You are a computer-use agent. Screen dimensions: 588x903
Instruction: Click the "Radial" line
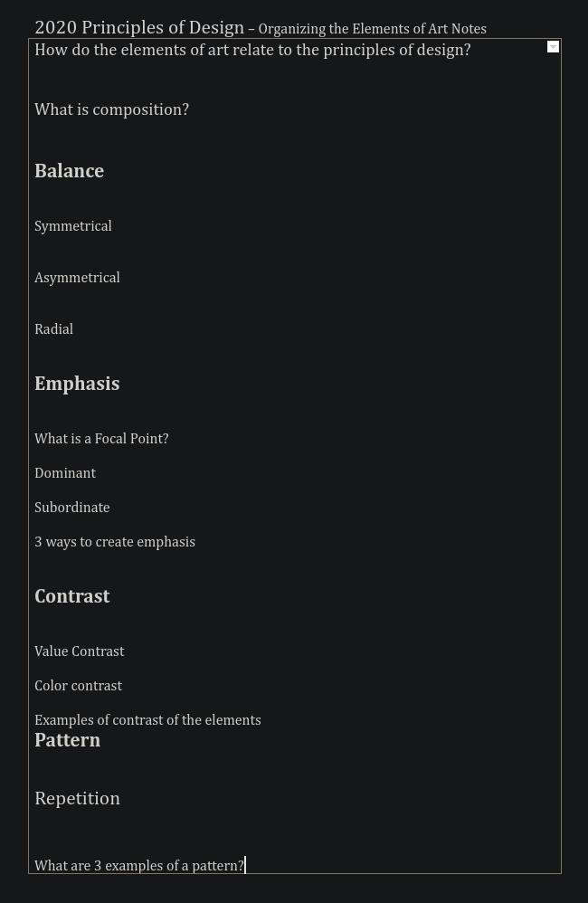click(53, 328)
